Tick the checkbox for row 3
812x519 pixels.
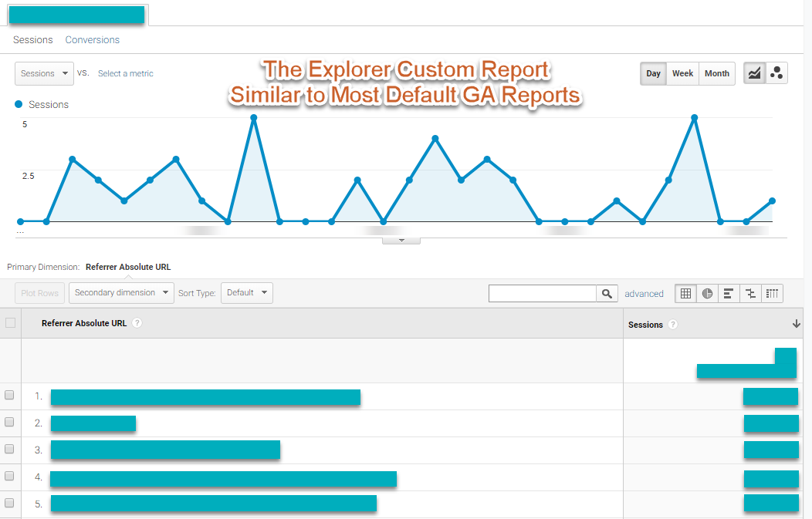click(10, 450)
